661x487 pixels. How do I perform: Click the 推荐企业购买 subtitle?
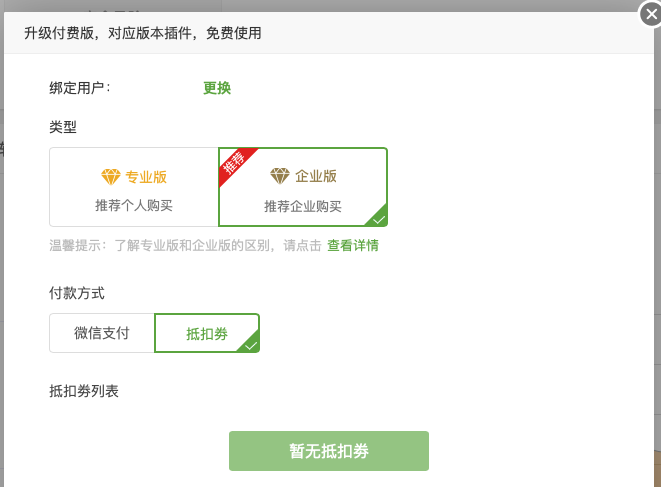tap(303, 206)
